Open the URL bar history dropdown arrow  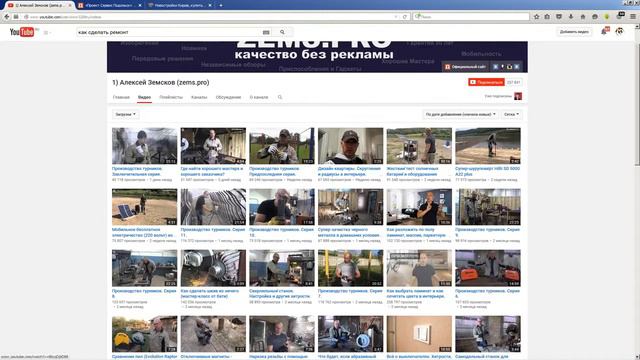pos(396,17)
